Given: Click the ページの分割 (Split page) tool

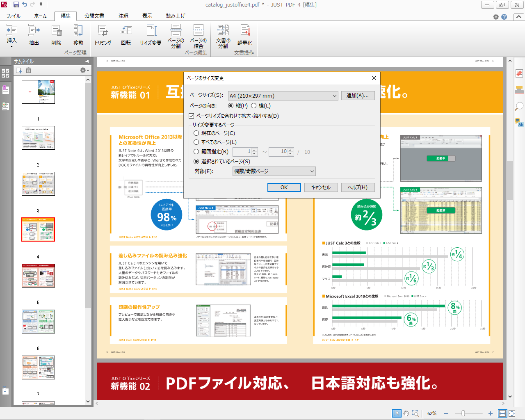Looking at the screenshot, I should coord(176,36).
